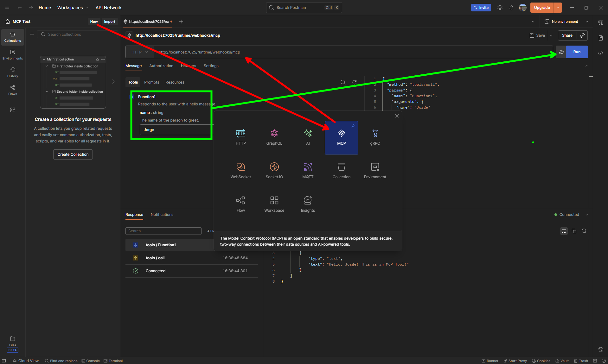Screen dimensions: 608x364
Task: Collapse the My first collection tree item
Action: click(44, 59)
